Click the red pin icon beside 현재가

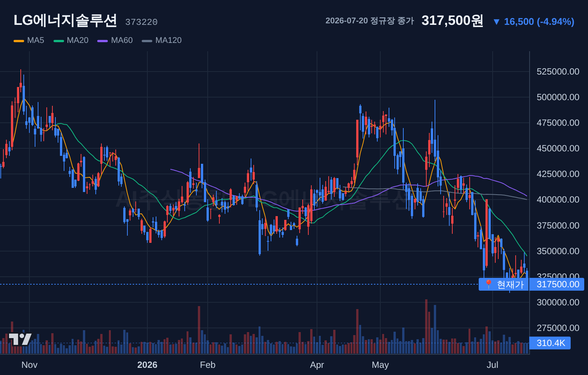coord(488,284)
